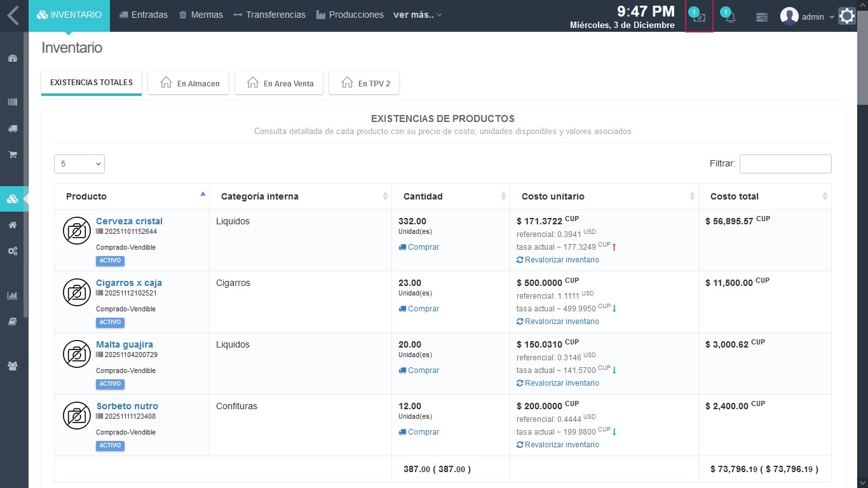This screenshot has height=488, width=868.
Task: Open the settings gear in top-right corner
Action: coord(847,16)
